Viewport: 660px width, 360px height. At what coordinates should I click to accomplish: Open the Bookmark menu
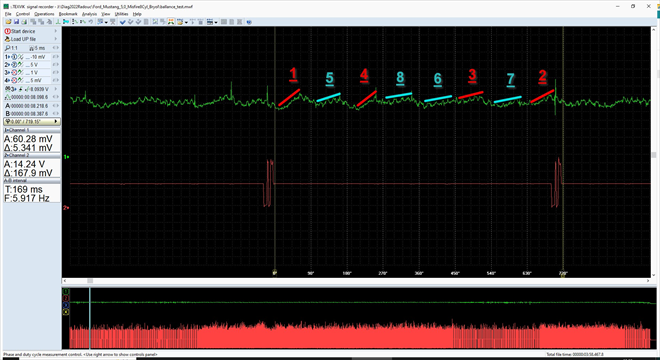[x=68, y=14]
